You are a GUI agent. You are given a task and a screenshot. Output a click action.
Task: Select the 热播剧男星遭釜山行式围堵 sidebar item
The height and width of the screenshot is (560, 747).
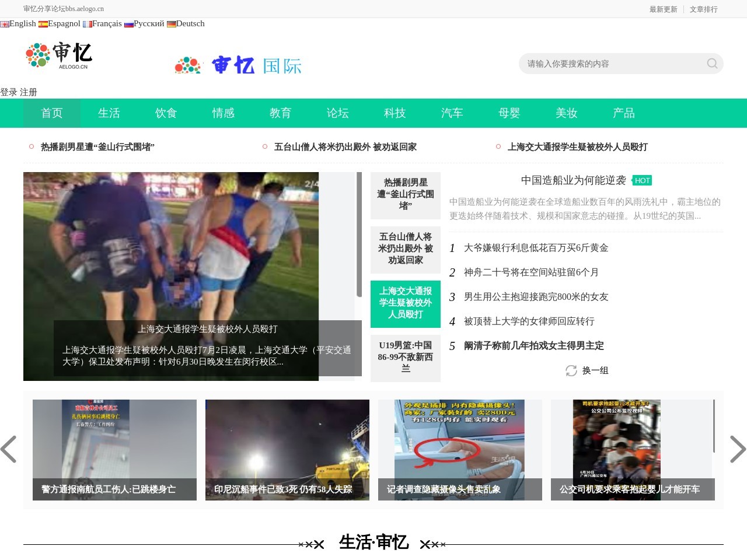coord(405,195)
